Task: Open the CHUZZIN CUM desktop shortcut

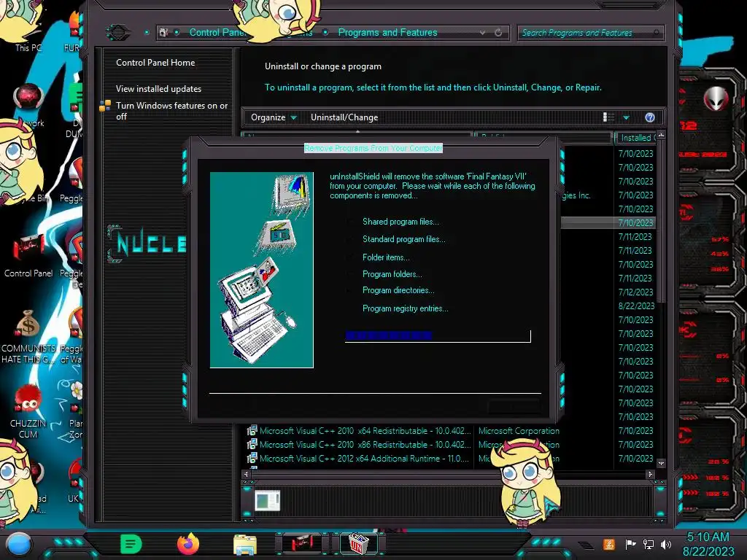Action: [28, 412]
